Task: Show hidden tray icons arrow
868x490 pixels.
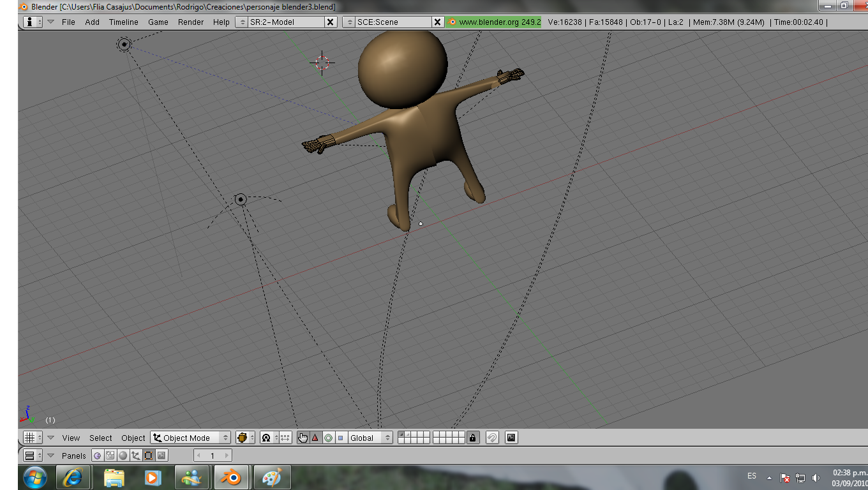Action: (769, 477)
